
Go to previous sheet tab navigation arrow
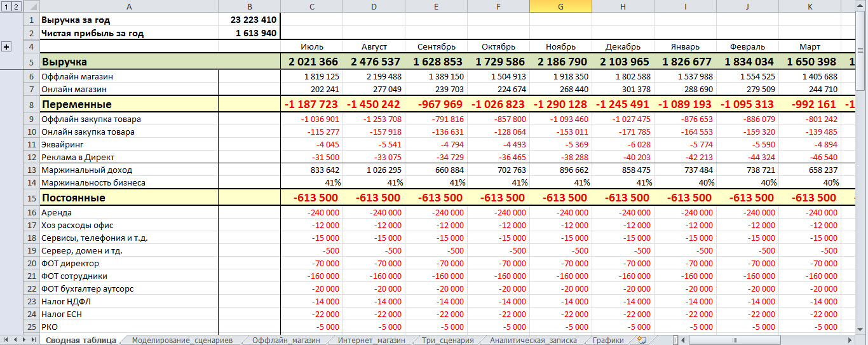[x=15, y=340]
